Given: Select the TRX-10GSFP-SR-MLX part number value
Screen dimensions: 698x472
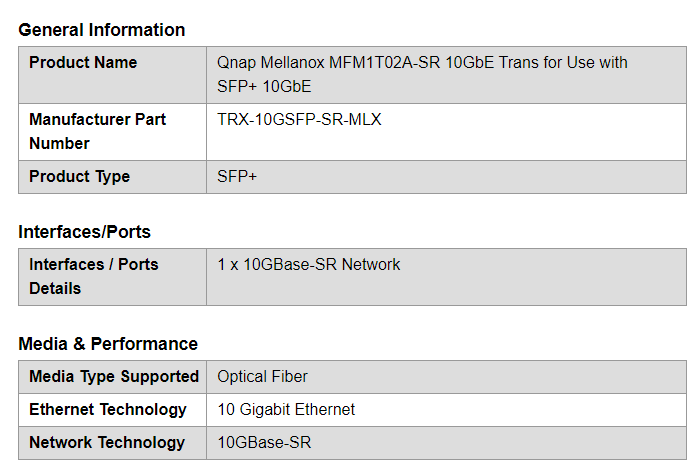Looking at the screenshot, I should click(x=299, y=120).
